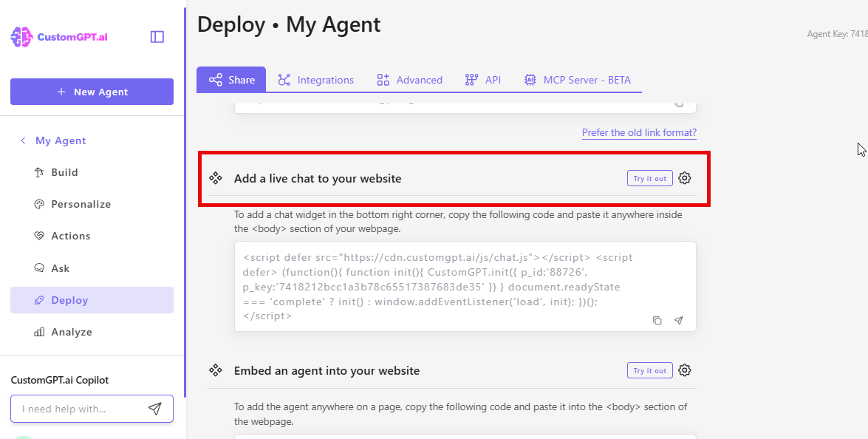868x439 pixels.
Task: Select Deploy in the sidebar
Action: tap(92, 300)
